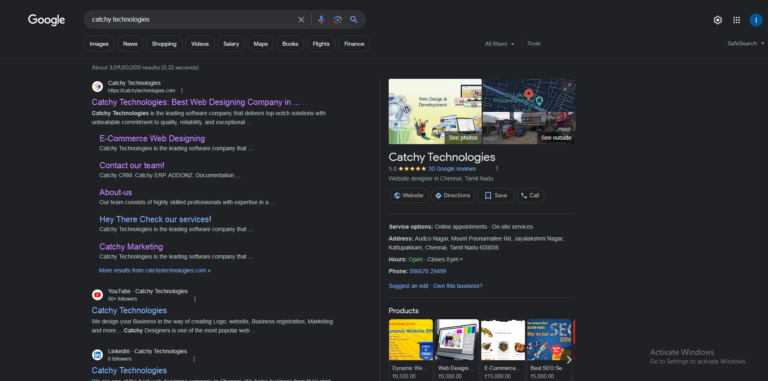Open more options beside catchytechnologies.com URL
Image resolution: width=768 pixels, height=381 pixels.
(182, 91)
